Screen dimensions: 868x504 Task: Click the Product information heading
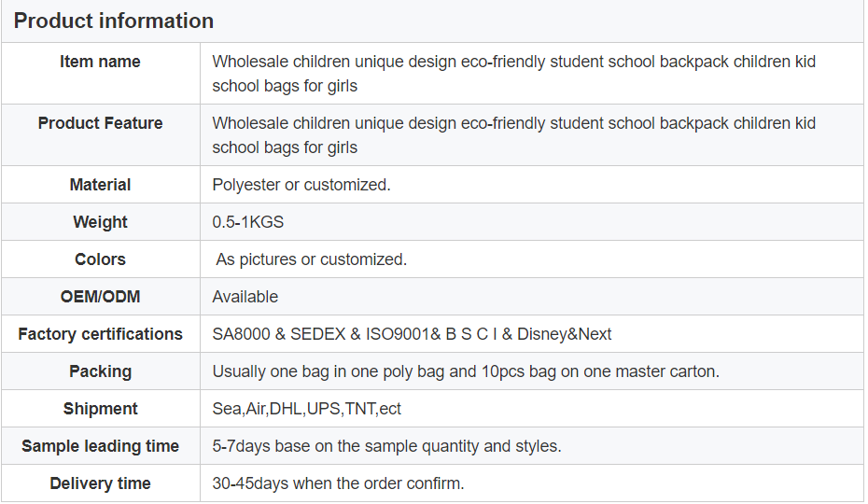pos(114,21)
